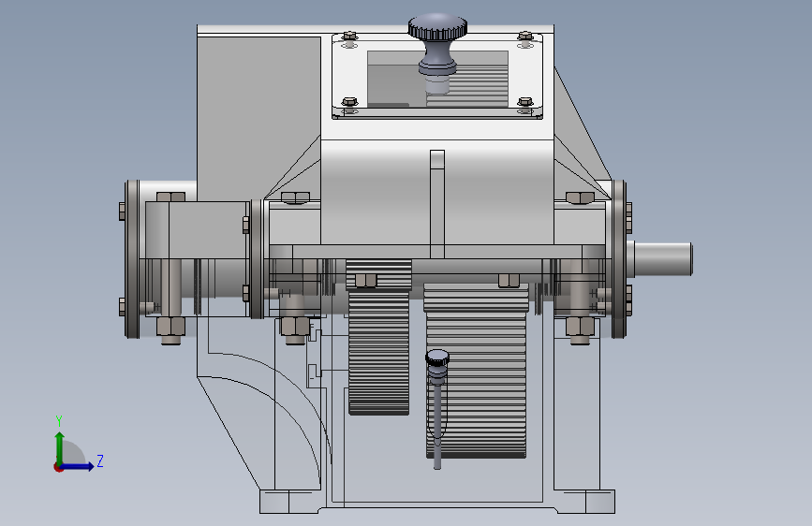Select the transparent inspection cover plate
This screenshot has height=526, width=812.
click(x=437, y=76)
